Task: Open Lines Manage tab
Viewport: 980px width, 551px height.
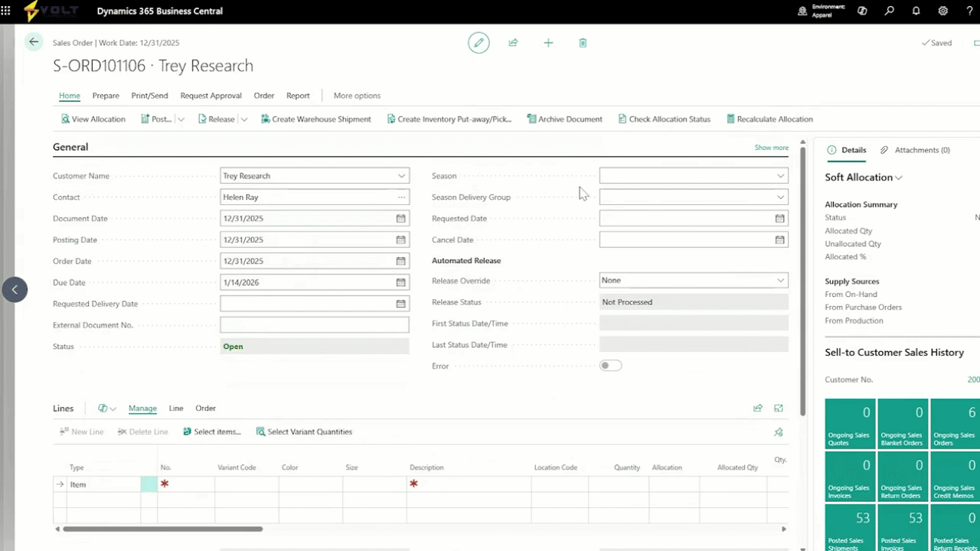Action: (142, 409)
